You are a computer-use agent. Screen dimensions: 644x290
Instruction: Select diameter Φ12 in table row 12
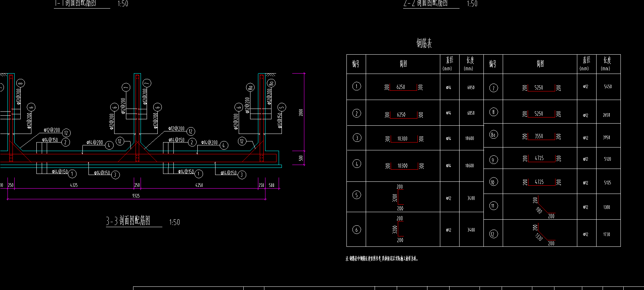pos(585,234)
